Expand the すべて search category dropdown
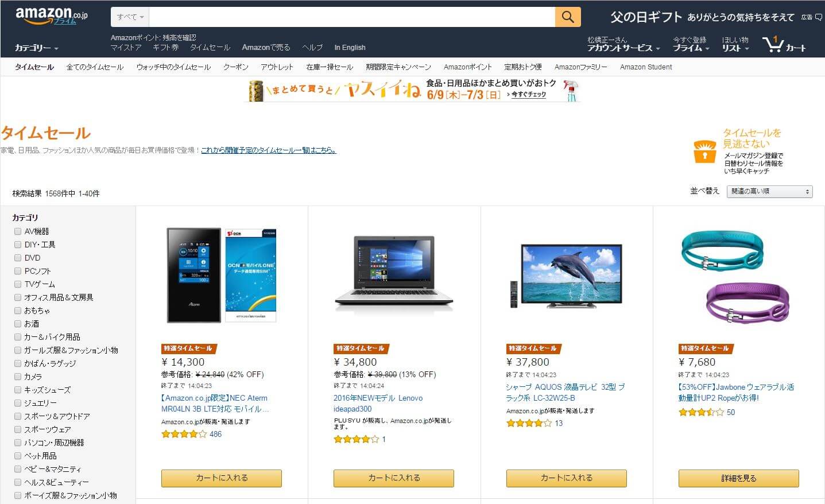Viewport: 825px width, 504px height. (x=130, y=17)
